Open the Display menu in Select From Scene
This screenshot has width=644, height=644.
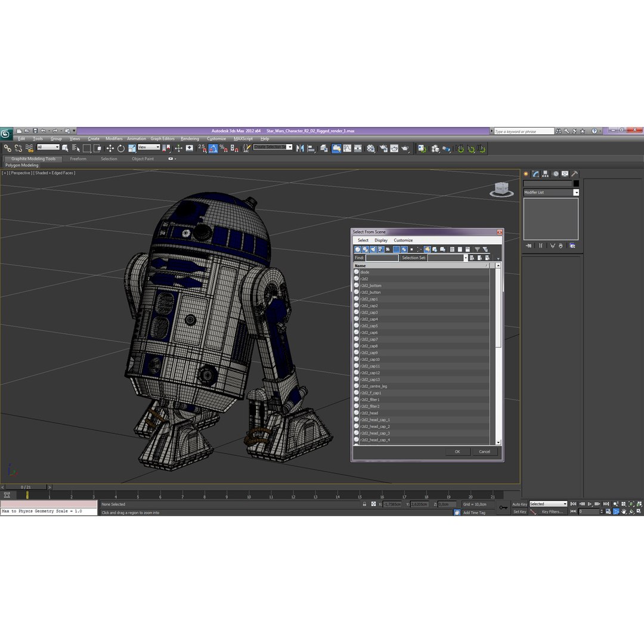click(380, 240)
